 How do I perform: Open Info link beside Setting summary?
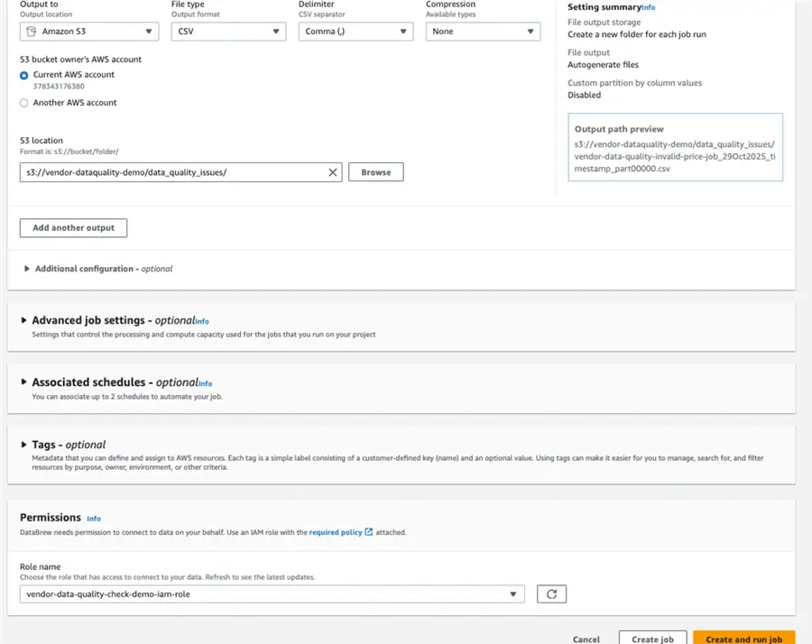(x=649, y=8)
